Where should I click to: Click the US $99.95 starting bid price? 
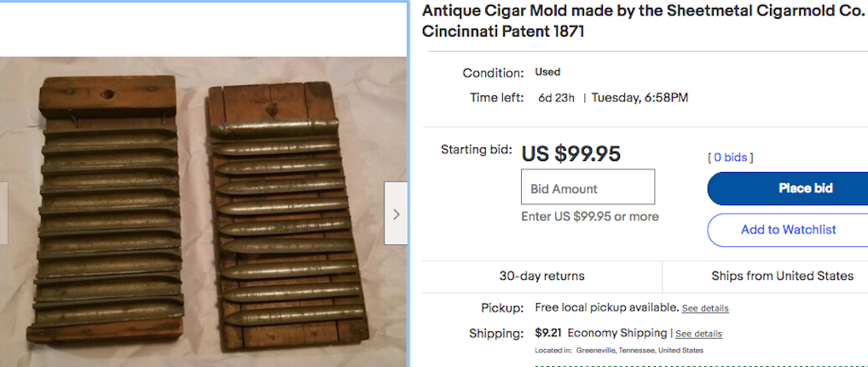[571, 154]
